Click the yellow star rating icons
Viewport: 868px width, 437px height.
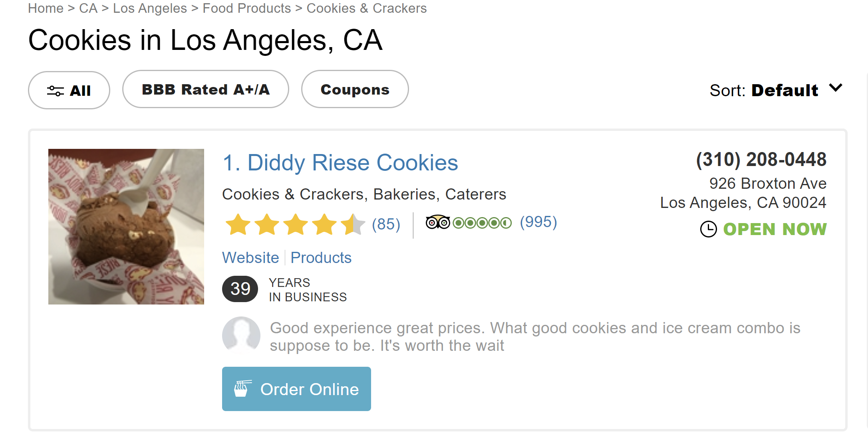click(x=295, y=224)
